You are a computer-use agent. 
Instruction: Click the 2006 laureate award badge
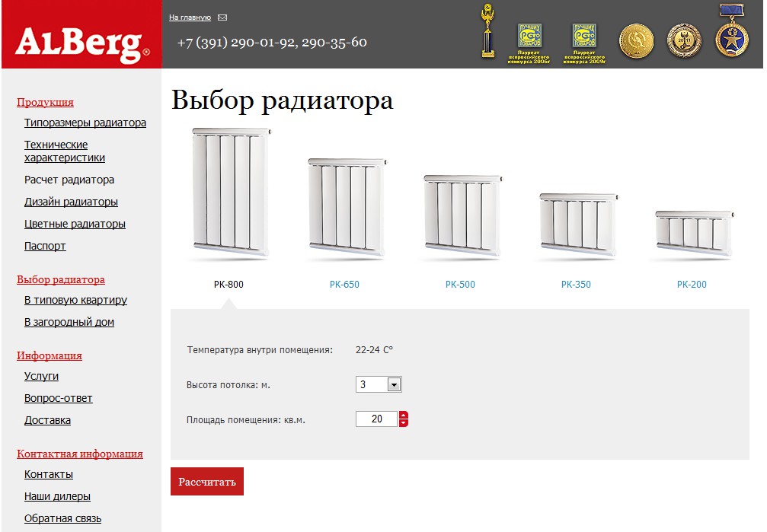pyautogui.click(x=529, y=43)
